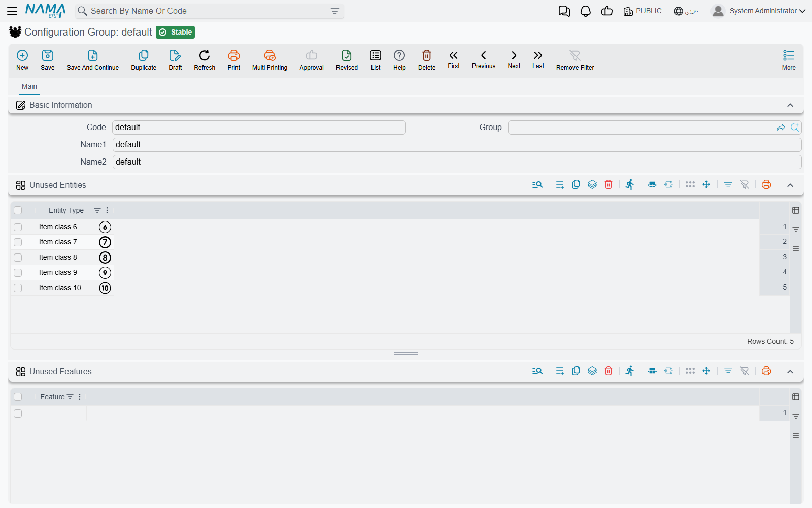
Task: Click the move arrows icon in Unused Entities
Action: pyautogui.click(x=706, y=185)
